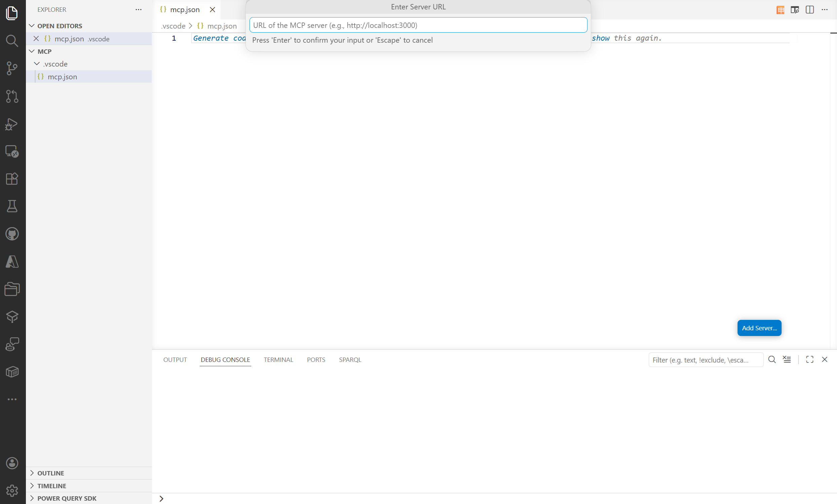837x504 pixels.
Task: Expand the TIMELINE section
Action: pos(32,486)
